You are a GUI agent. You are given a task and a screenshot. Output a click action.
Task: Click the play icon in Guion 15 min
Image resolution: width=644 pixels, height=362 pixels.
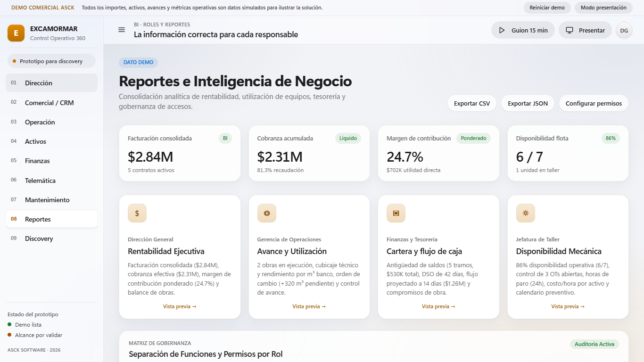pyautogui.click(x=502, y=30)
